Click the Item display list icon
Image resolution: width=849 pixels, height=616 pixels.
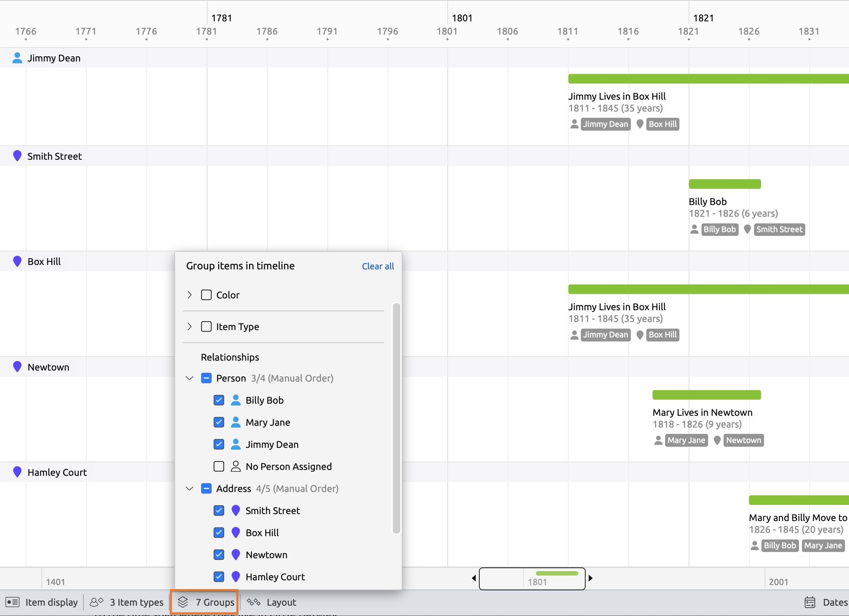[x=13, y=602]
